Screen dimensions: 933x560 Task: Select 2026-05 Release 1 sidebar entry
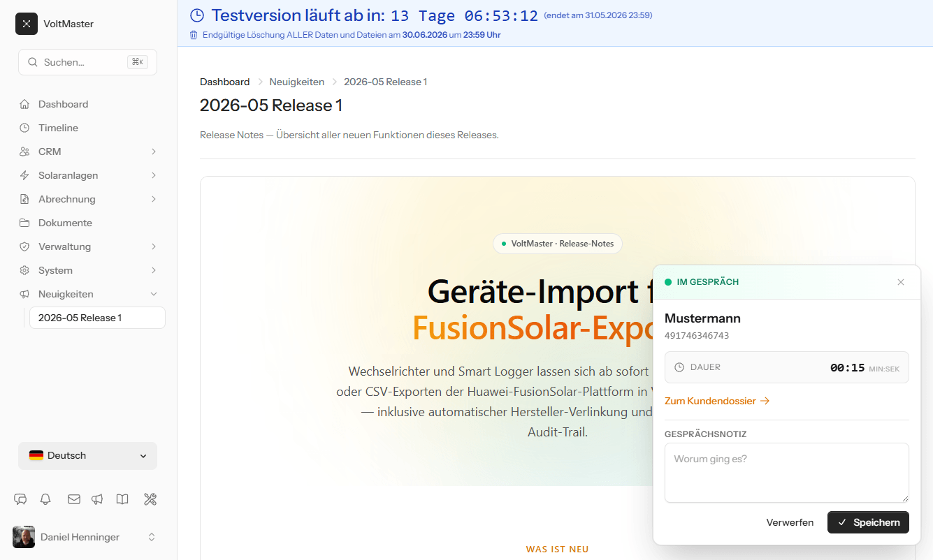click(97, 318)
